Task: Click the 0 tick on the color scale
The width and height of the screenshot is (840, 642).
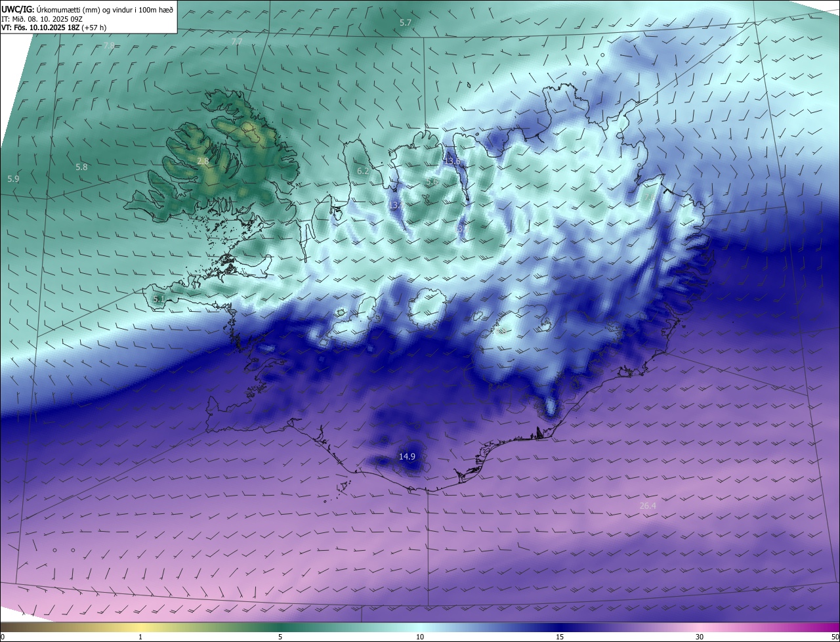Action: tap(3, 637)
